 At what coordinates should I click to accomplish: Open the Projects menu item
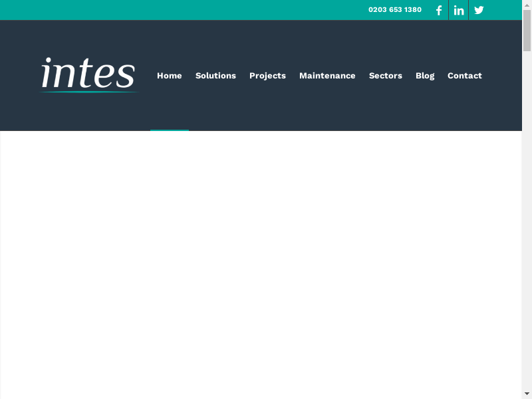pyautogui.click(x=267, y=76)
